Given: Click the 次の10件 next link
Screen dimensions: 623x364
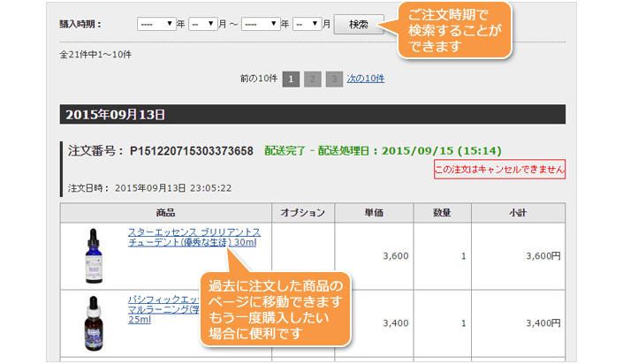Looking at the screenshot, I should 365,79.
